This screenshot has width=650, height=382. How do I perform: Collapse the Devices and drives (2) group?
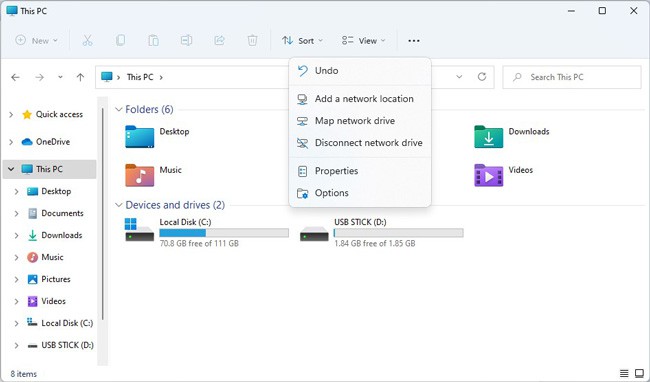click(119, 205)
